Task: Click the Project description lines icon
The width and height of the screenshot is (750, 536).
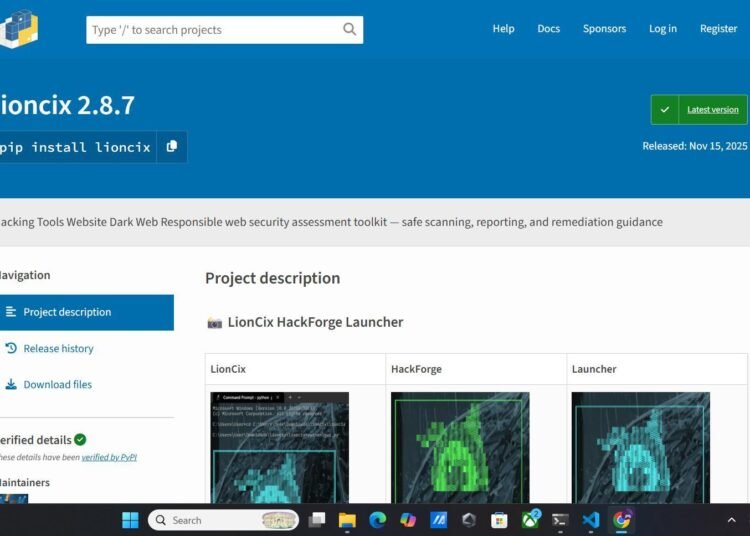Action: point(11,312)
